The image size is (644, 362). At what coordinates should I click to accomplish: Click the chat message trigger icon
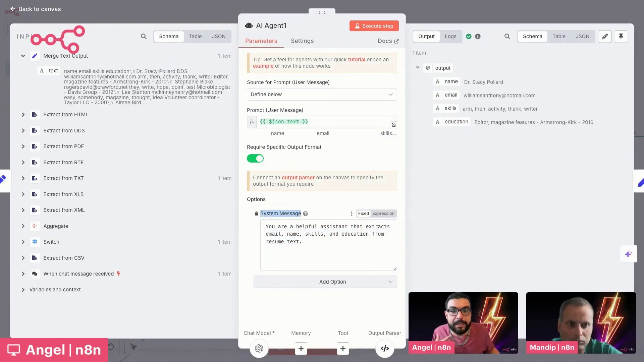pos(35,274)
